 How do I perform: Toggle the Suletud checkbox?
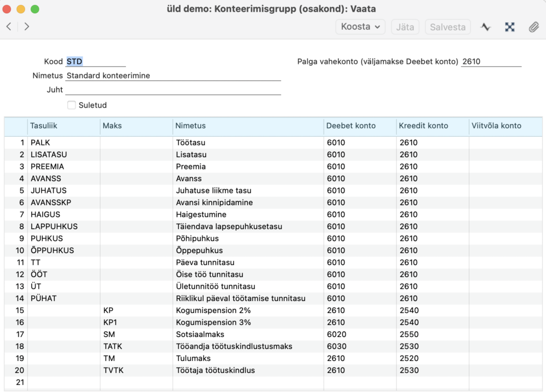pyautogui.click(x=71, y=105)
